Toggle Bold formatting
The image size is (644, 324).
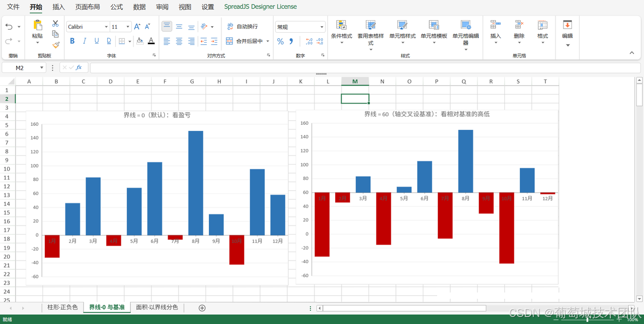[x=72, y=41]
